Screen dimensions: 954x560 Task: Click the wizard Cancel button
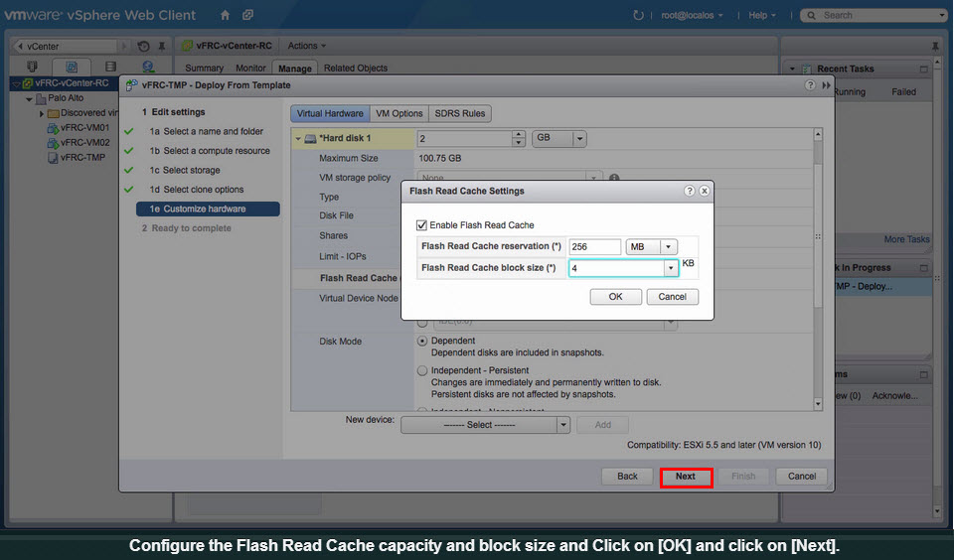click(x=802, y=477)
